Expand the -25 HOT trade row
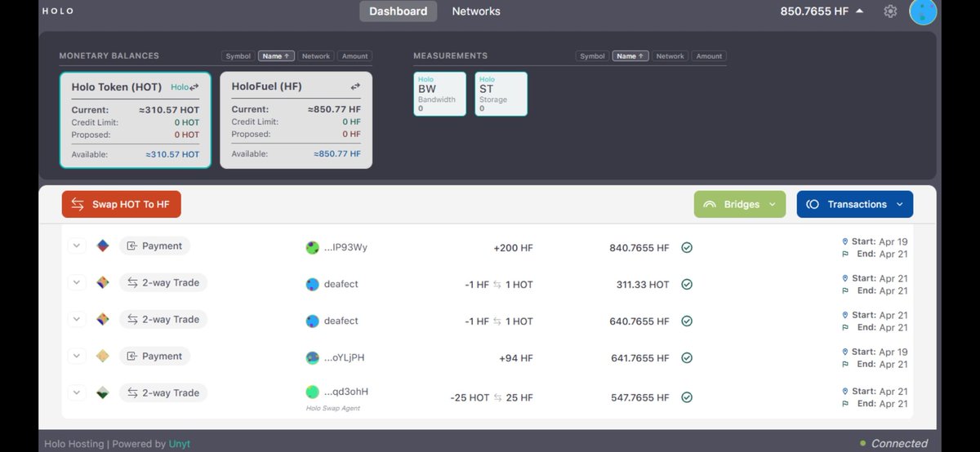The height and width of the screenshot is (452, 980). click(76, 392)
